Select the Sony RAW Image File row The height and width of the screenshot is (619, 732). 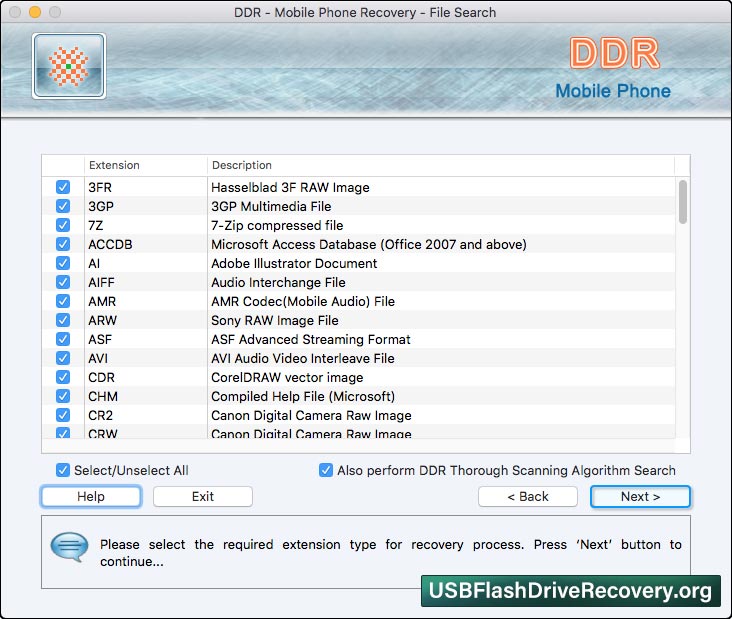pyautogui.click(x=359, y=320)
